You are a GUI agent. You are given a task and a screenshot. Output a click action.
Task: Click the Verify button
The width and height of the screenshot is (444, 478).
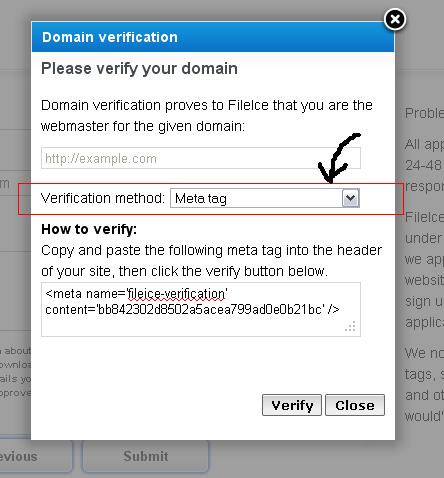tap(292, 405)
